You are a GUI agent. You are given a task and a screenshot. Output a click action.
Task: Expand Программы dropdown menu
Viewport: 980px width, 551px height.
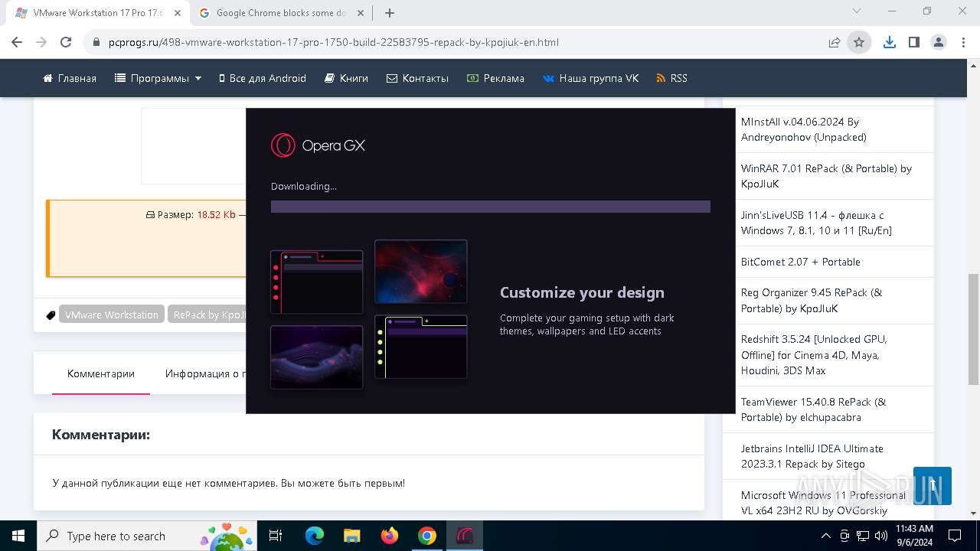(x=158, y=78)
